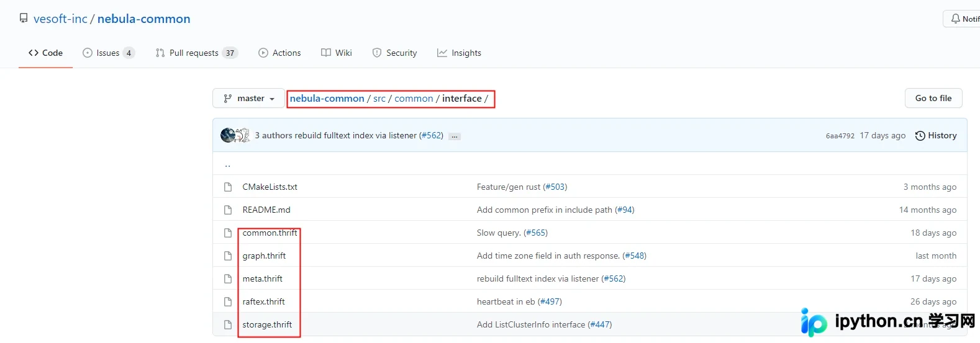
Task: Open the Pull requests tab
Action: [x=197, y=53]
